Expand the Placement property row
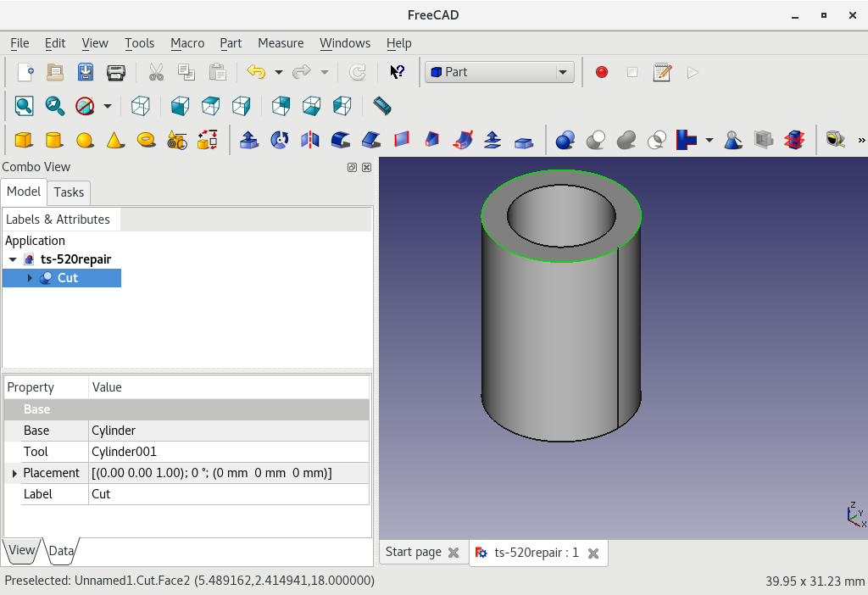This screenshot has width=868, height=595. click(x=14, y=473)
